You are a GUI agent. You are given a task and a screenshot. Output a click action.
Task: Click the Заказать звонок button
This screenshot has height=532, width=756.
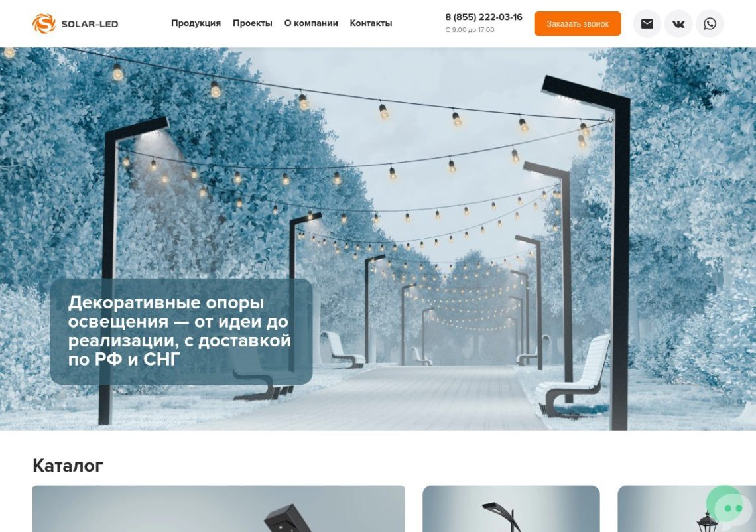(578, 24)
